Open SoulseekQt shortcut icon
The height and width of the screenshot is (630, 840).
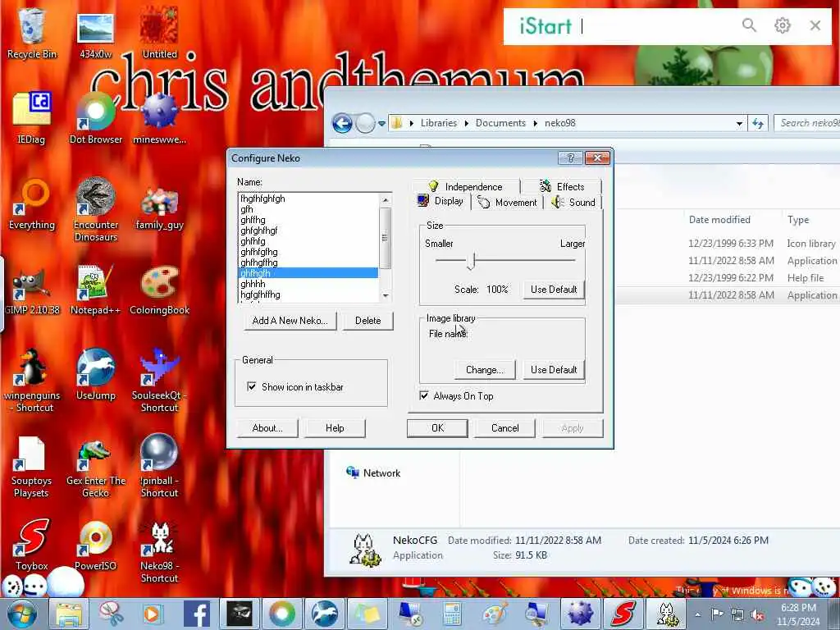point(159,381)
